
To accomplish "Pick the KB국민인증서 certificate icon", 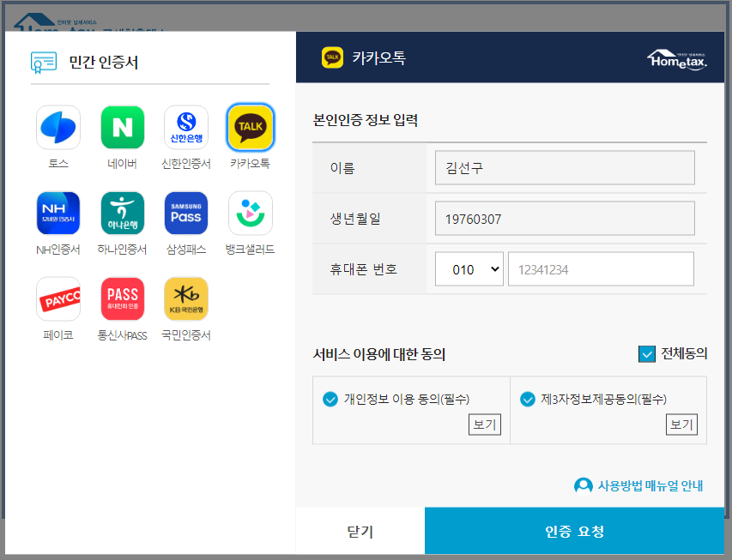I will coord(186,299).
